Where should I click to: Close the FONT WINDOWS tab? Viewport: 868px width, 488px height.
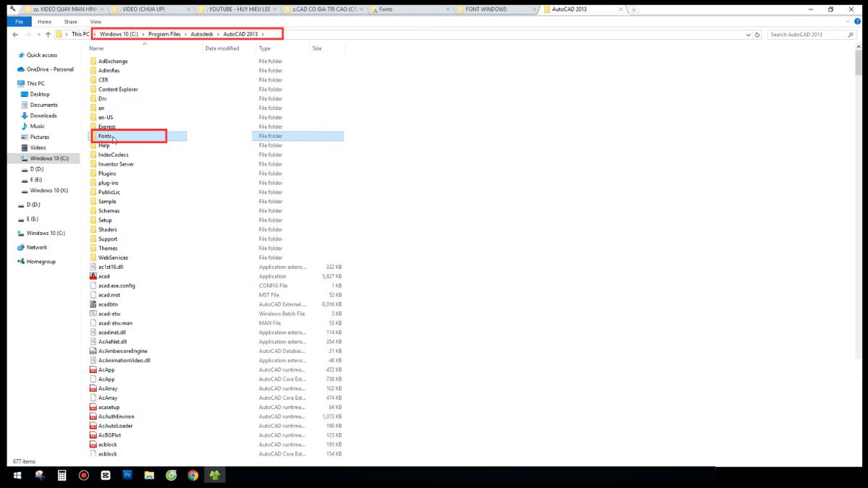pyautogui.click(x=534, y=9)
